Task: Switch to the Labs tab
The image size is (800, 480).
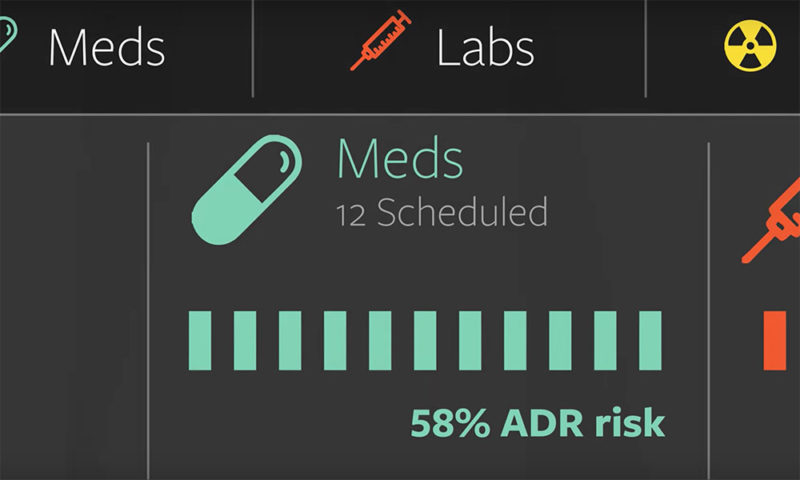Action: 485,48
